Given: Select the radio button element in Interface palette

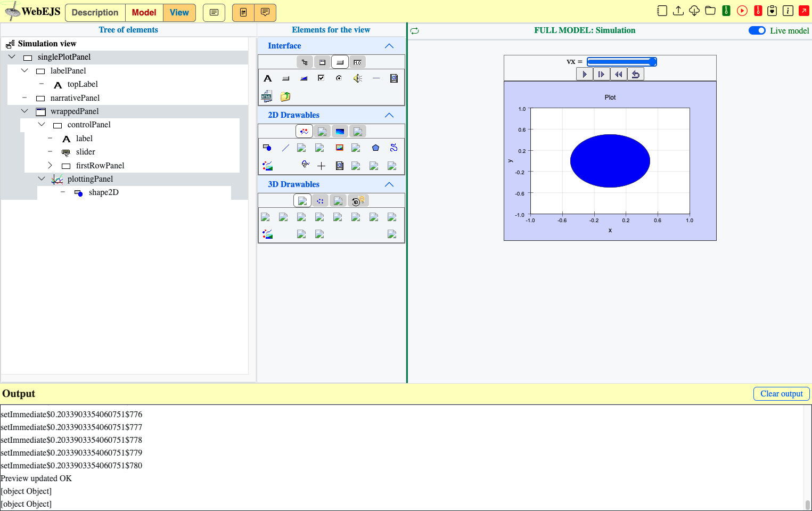Looking at the screenshot, I should click(x=339, y=78).
